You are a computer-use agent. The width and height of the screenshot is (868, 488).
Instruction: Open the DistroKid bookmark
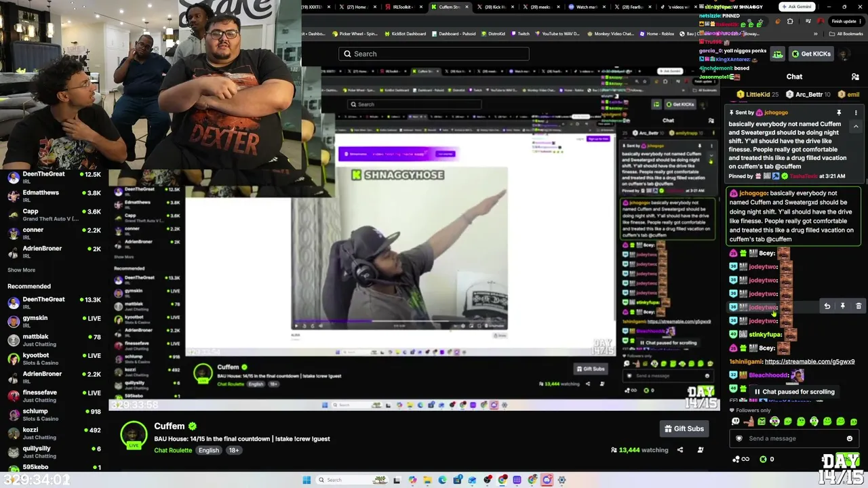coord(493,34)
